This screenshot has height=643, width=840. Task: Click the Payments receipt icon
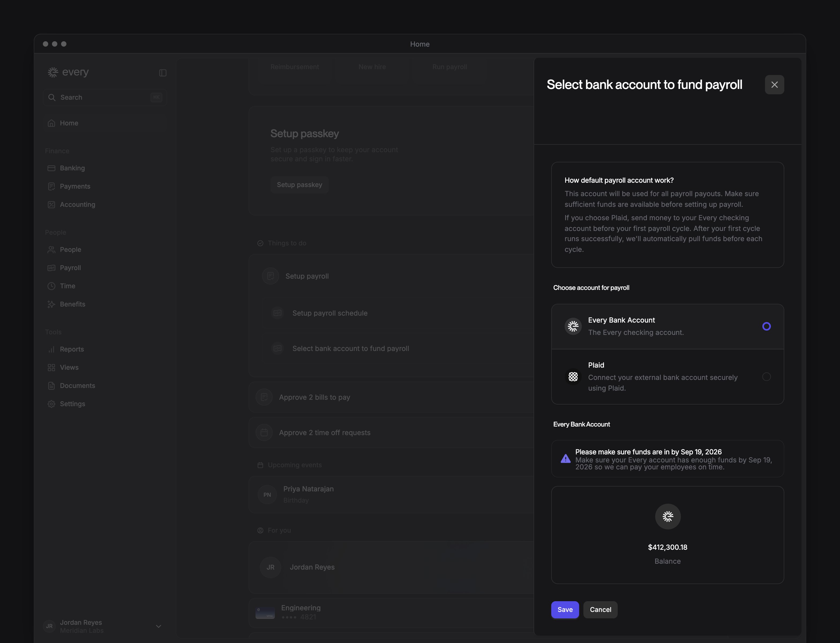coord(51,186)
